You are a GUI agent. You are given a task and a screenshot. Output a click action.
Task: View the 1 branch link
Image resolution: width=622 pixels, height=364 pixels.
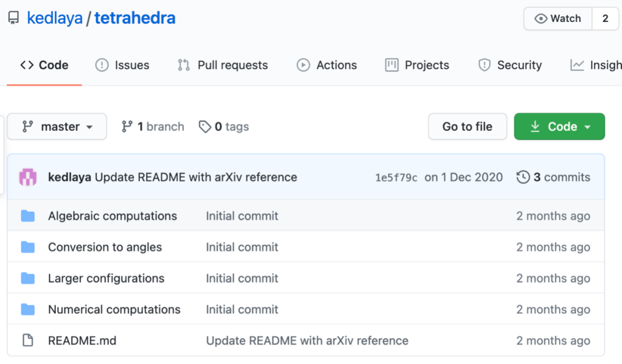click(x=153, y=127)
